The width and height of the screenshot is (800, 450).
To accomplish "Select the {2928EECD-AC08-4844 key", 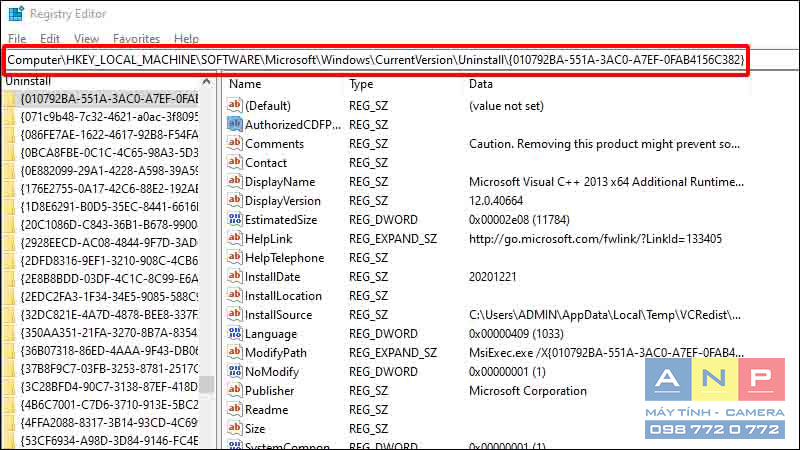I will pyautogui.click(x=109, y=242).
